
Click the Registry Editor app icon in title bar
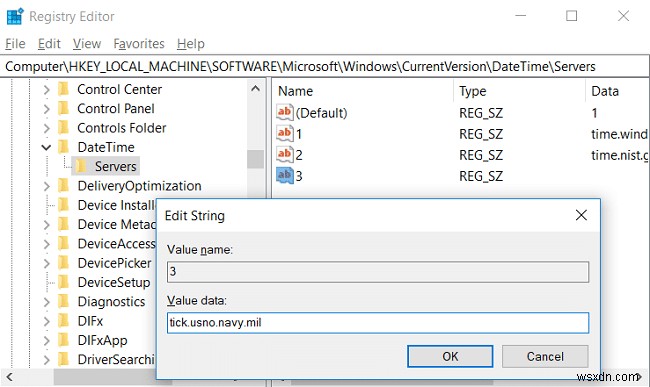[15, 16]
